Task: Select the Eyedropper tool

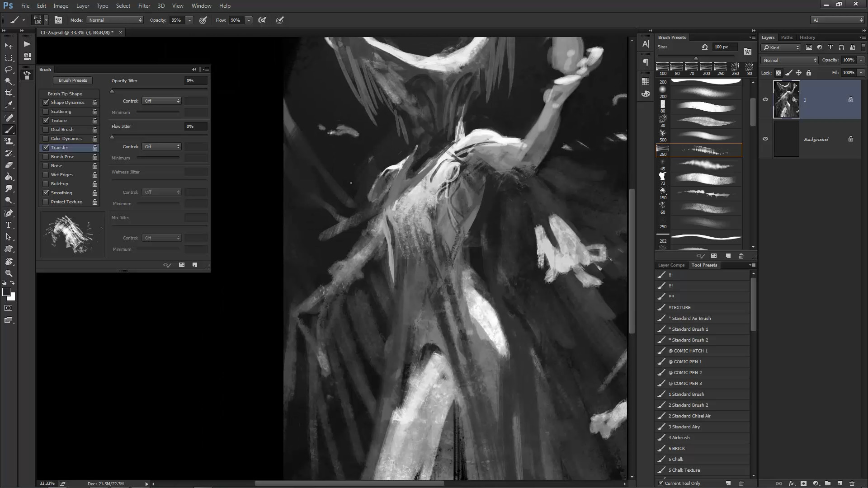Action: (x=9, y=105)
